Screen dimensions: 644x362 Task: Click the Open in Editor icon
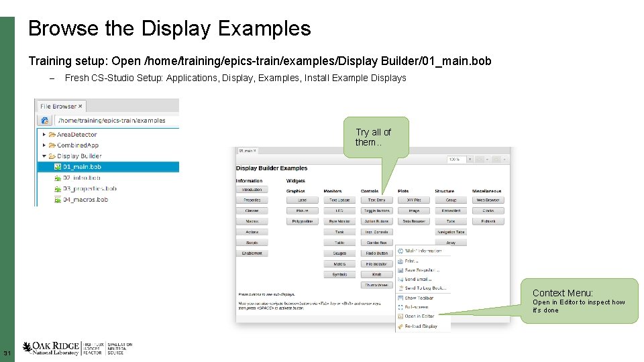point(400,316)
